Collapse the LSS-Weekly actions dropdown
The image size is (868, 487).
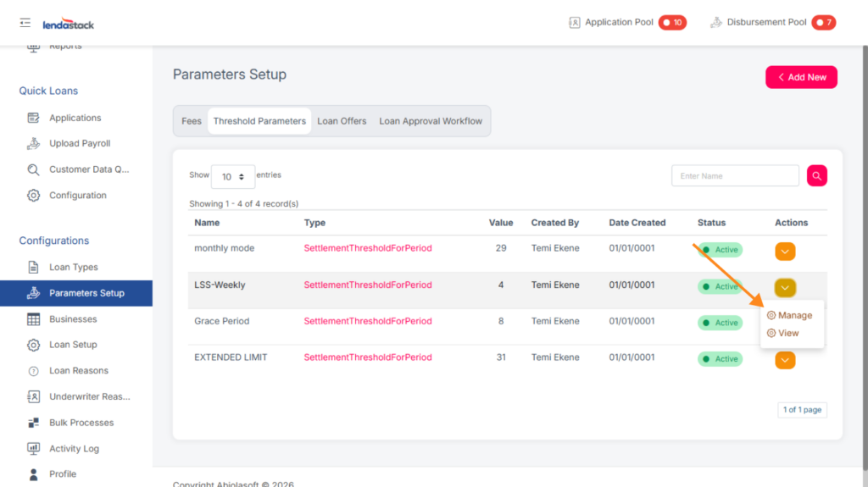[785, 287]
